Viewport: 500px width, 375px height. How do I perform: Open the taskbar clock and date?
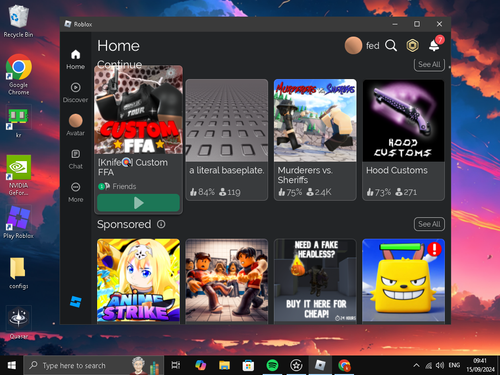click(x=480, y=365)
